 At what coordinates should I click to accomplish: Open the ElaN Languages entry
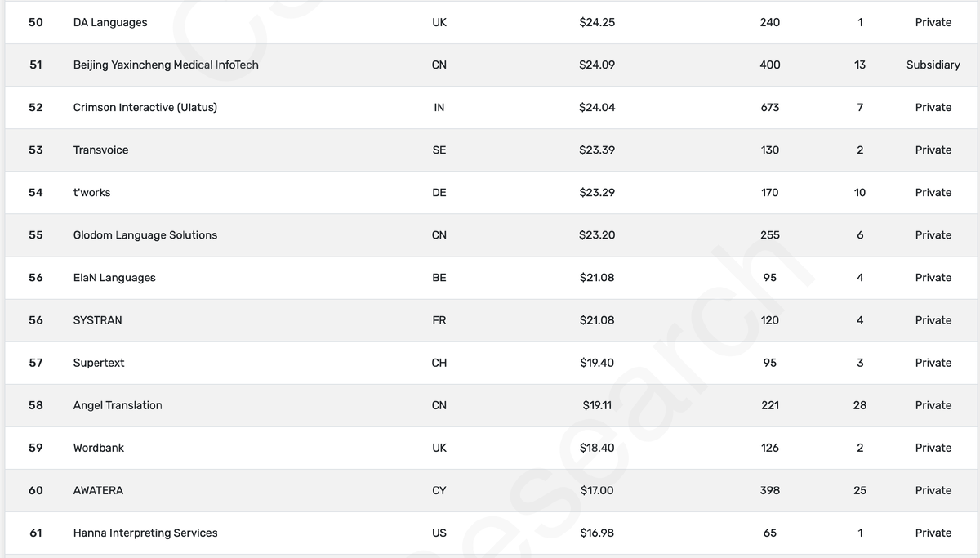point(114,277)
